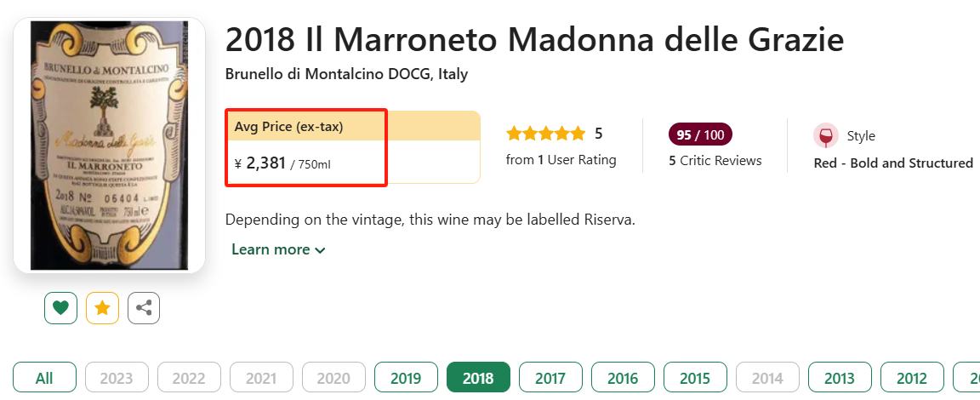The width and height of the screenshot is (980, 400).
Task: Click the Avg Price (ex-tax) box
Action: pyautogui.click(x=306, y=146)
